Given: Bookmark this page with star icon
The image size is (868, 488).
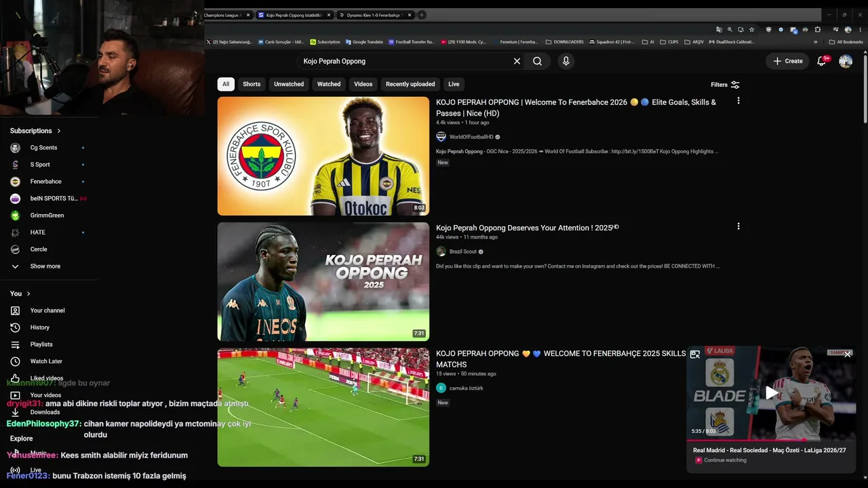Looking at the screenshot, I should click(751, 30).
